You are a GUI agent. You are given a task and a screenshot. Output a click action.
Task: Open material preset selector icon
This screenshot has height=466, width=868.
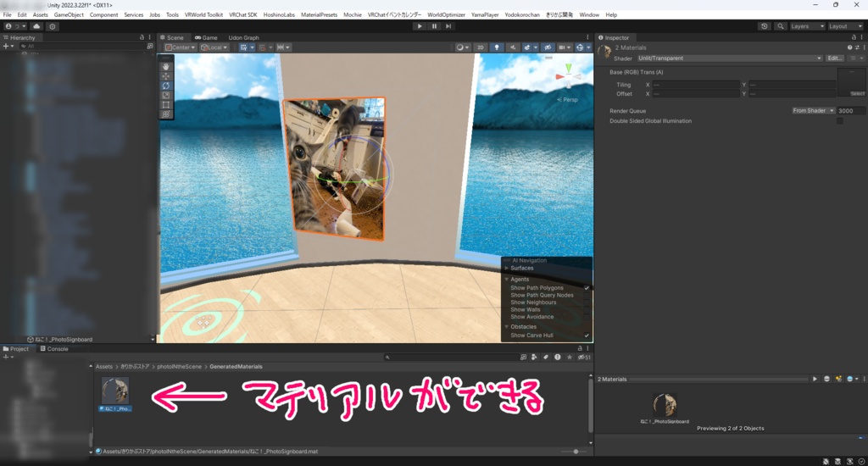pyautogui.click(x=857, y=47)
